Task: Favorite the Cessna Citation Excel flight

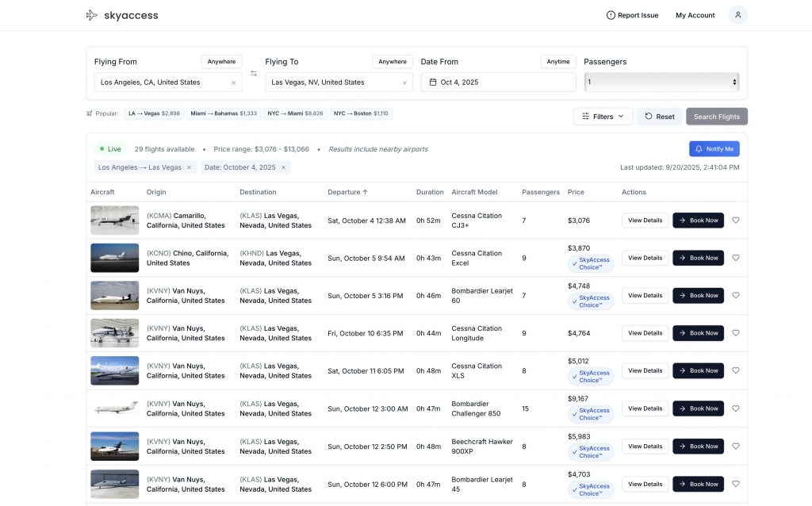Action: tap(736, 258)
